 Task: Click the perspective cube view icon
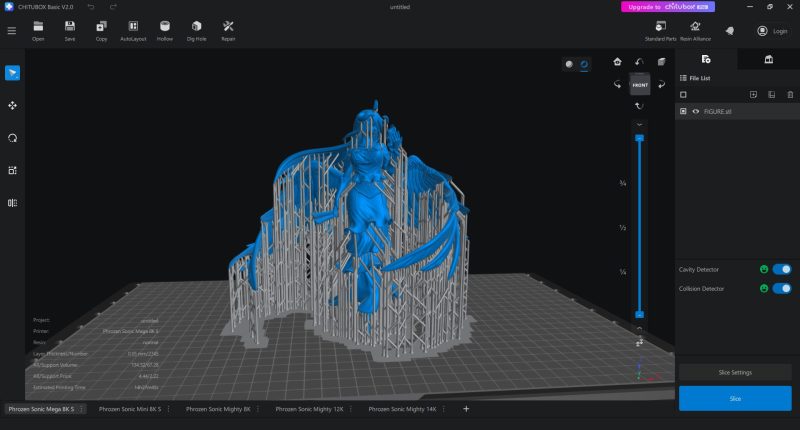(x=661, y=62)
